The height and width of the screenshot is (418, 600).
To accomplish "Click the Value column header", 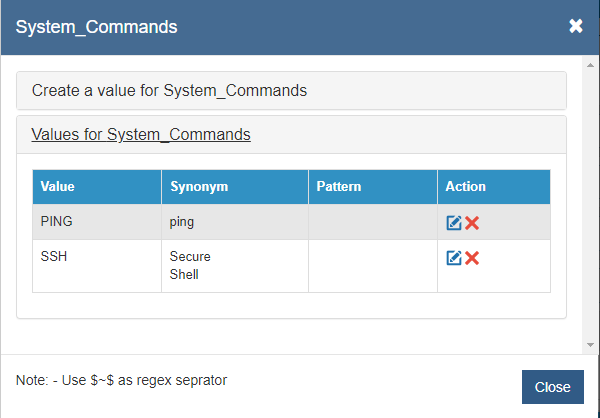I will point(57,187).
